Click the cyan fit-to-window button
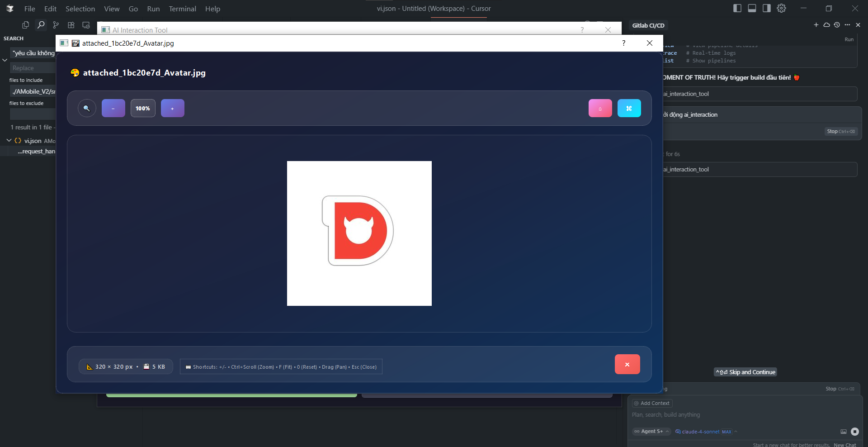Viewport: 868px width, 447px height. tap(629, 108)
